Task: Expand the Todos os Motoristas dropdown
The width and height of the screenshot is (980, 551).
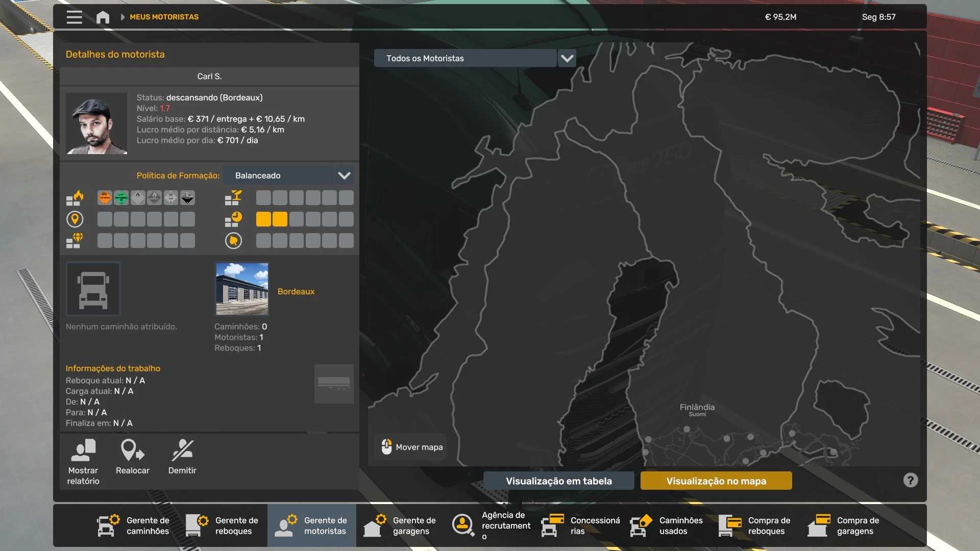Action: (x=567, y=58)
